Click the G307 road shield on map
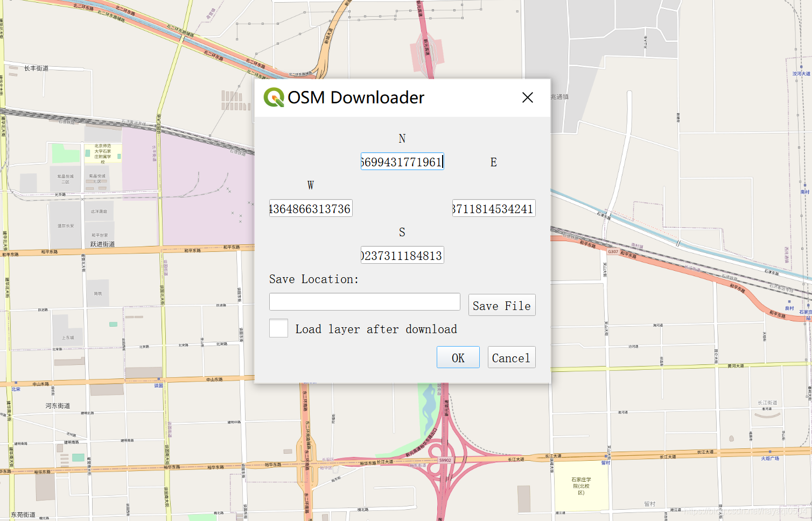Viewport: 812px width, 521px height. click(613, 251)
